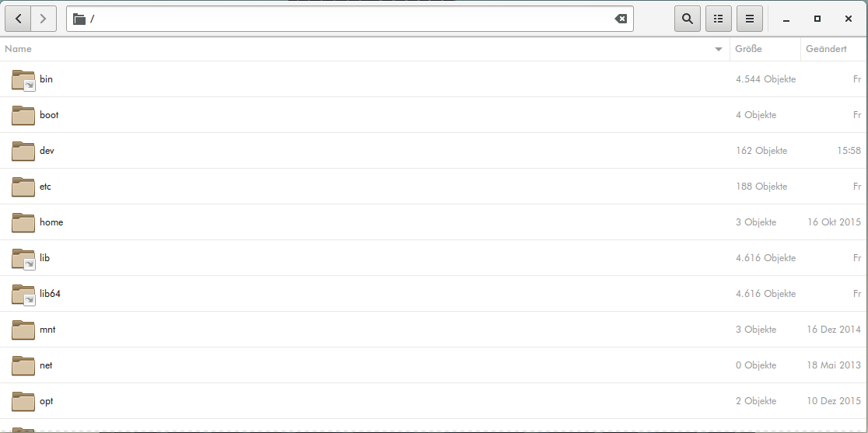The image size is (868, 433).
Task: Select the dev folder icon
Action: coord(23,151)
